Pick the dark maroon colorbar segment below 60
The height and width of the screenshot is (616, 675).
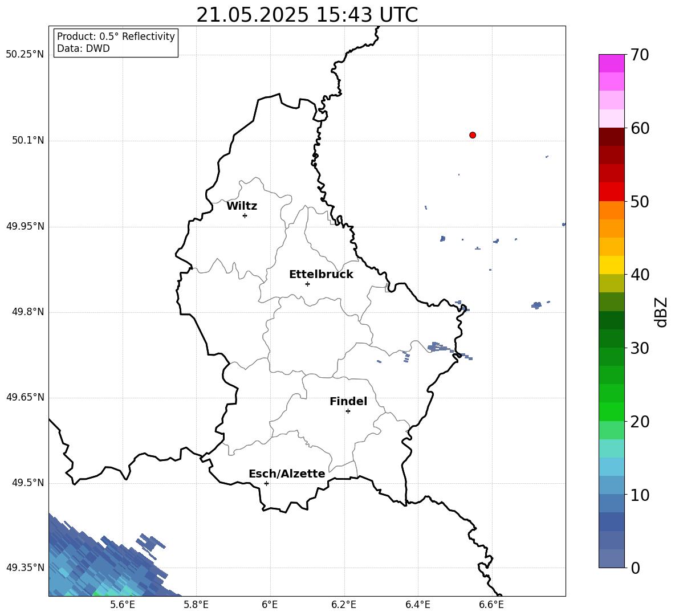click(611, 137)
